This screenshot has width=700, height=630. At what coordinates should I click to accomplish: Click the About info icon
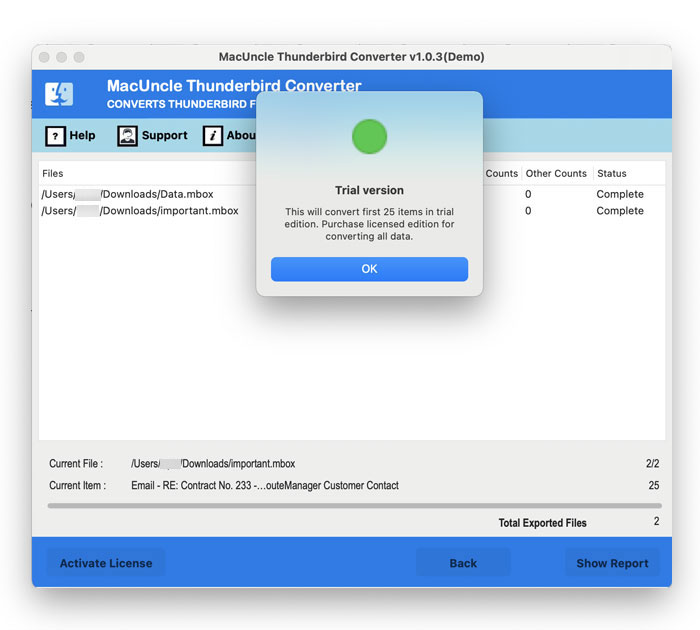[x=213, y=136]
